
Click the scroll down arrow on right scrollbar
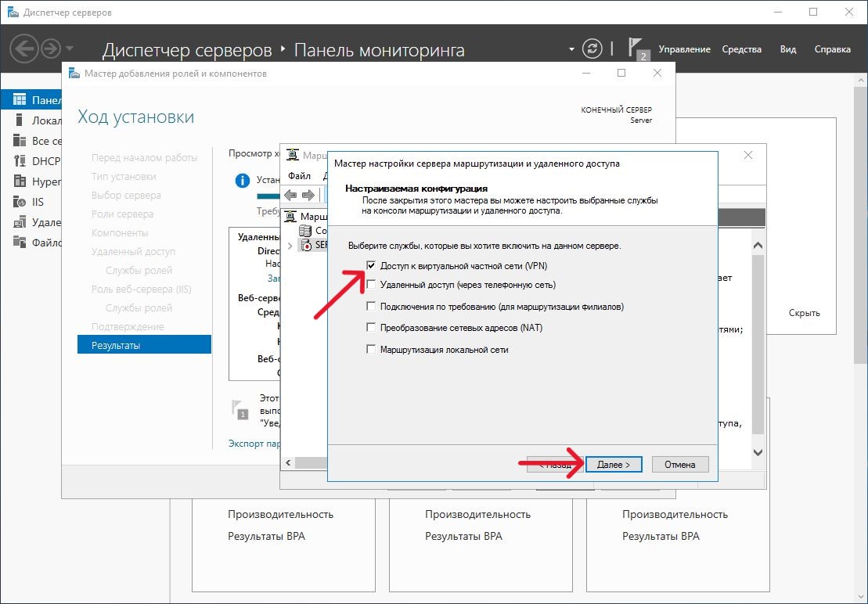coord(758,452)
